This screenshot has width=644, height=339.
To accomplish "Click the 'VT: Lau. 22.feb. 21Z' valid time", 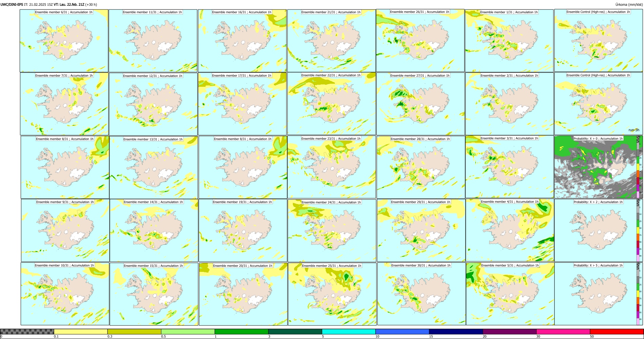I will pyautogui.click(x=69, y=4).
